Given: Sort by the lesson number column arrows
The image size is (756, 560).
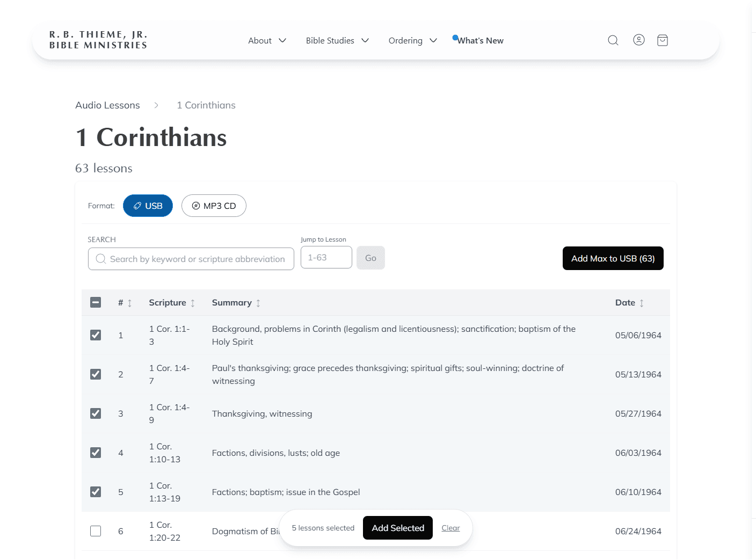Looking at the screenshot, I should (x=129, y=302).
